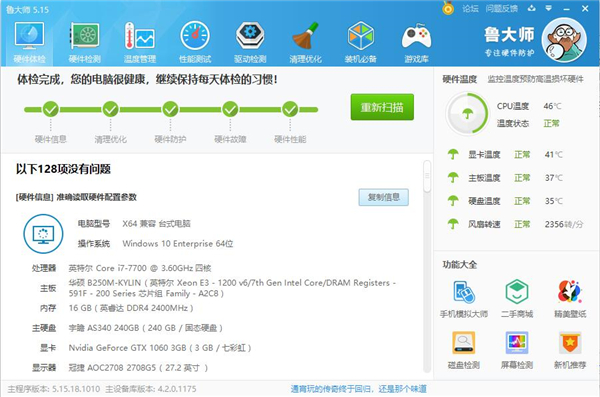Click the 主板温度 value 37℃

click(x=554, y=178)
